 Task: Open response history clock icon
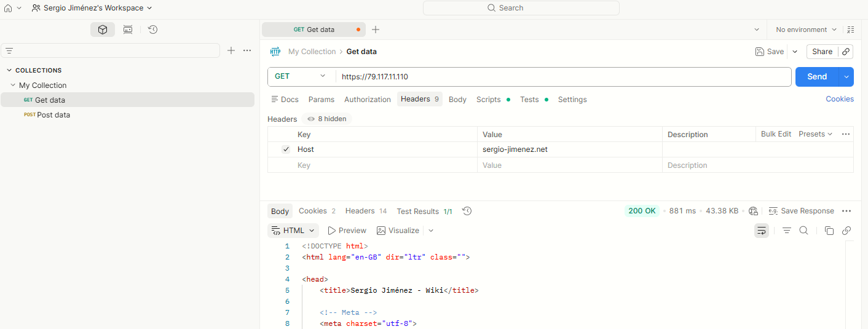pyautogui.click(x=467, y=211)
